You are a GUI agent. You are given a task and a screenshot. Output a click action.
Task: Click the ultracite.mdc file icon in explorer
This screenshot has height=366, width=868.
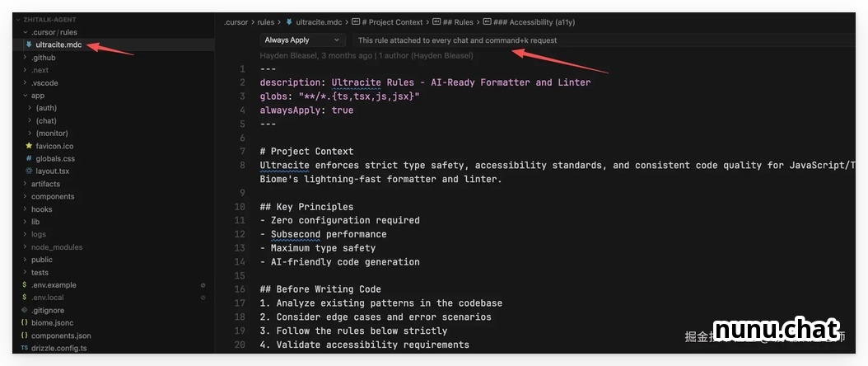click(29, 45)
